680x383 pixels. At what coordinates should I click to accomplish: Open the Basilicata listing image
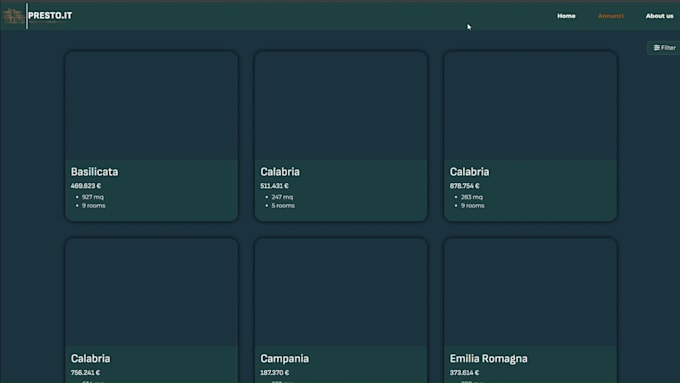point(151,106)
